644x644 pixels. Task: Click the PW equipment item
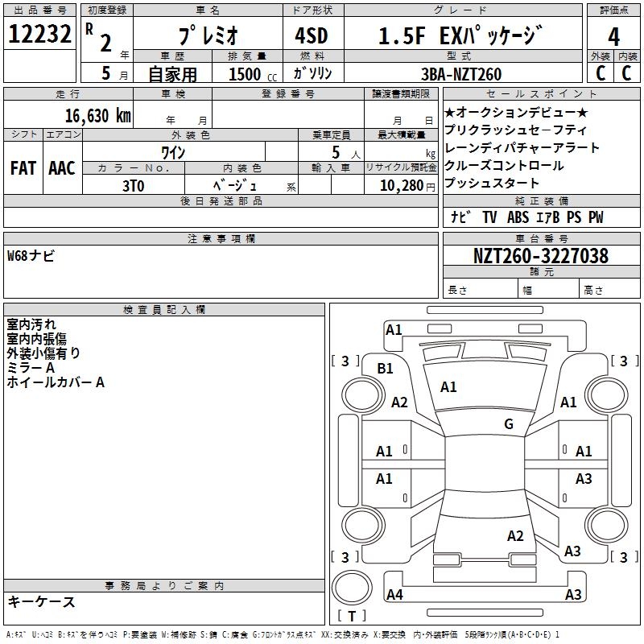click(596, 217)
